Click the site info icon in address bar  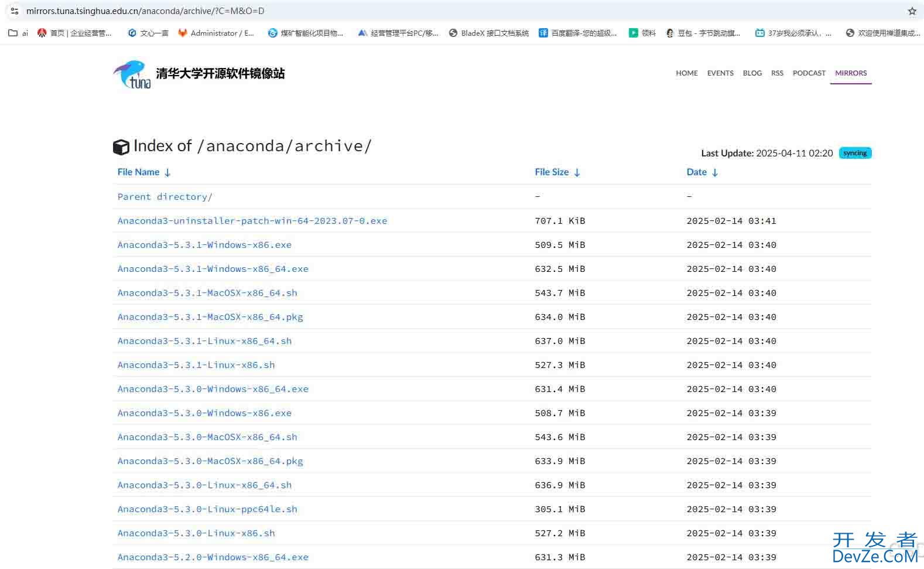click(x=15, y=11)
